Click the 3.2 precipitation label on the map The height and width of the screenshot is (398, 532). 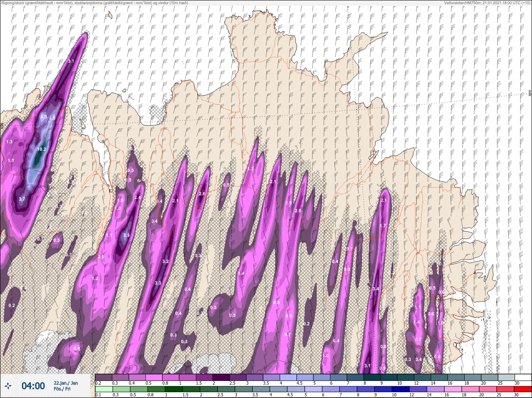165,261
